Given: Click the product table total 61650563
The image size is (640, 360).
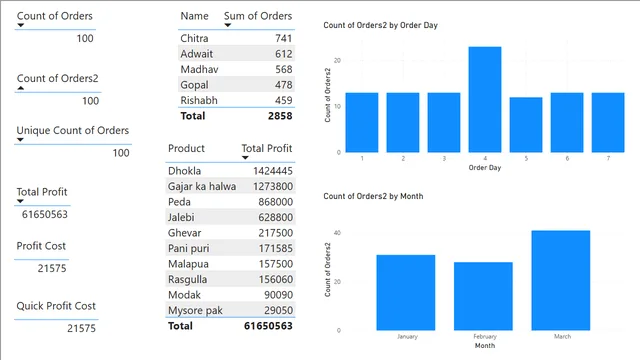Looking at the screenshot, I should coord(268,326).
